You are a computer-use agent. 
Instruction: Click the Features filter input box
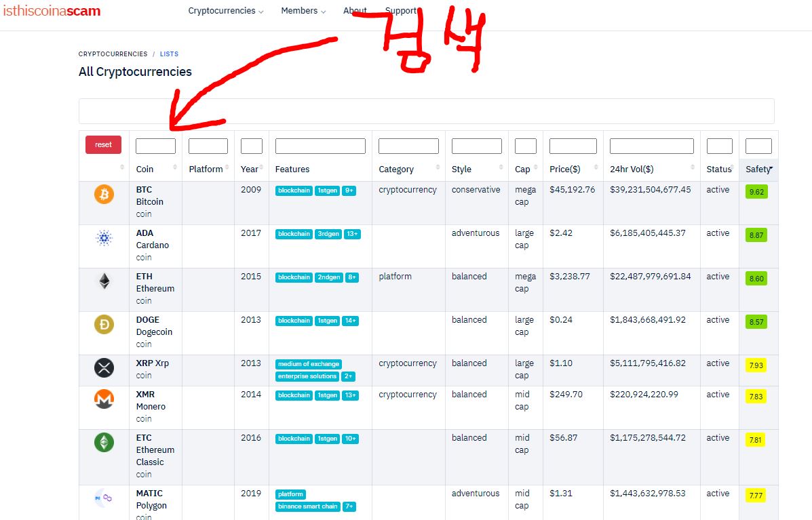(320, 146)
